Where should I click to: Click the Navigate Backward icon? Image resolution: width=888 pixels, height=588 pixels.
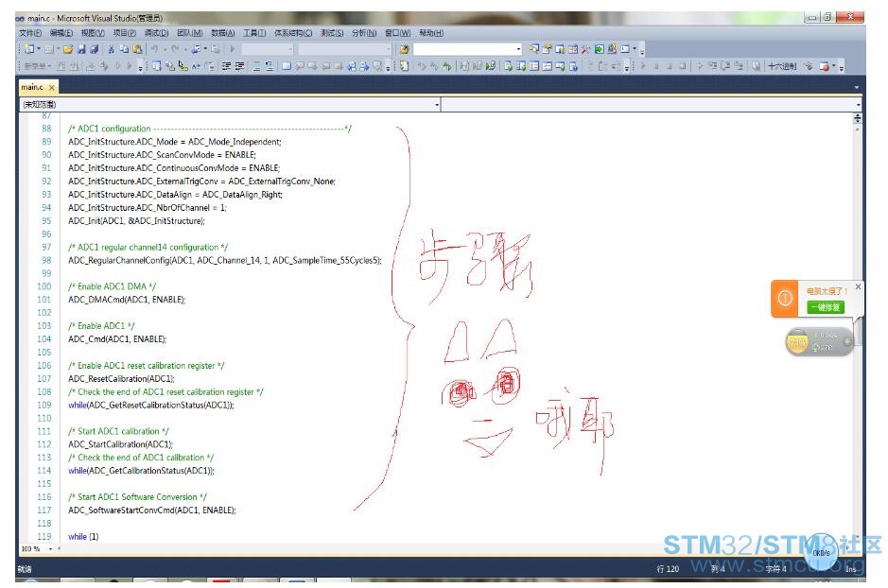point(196,49)
